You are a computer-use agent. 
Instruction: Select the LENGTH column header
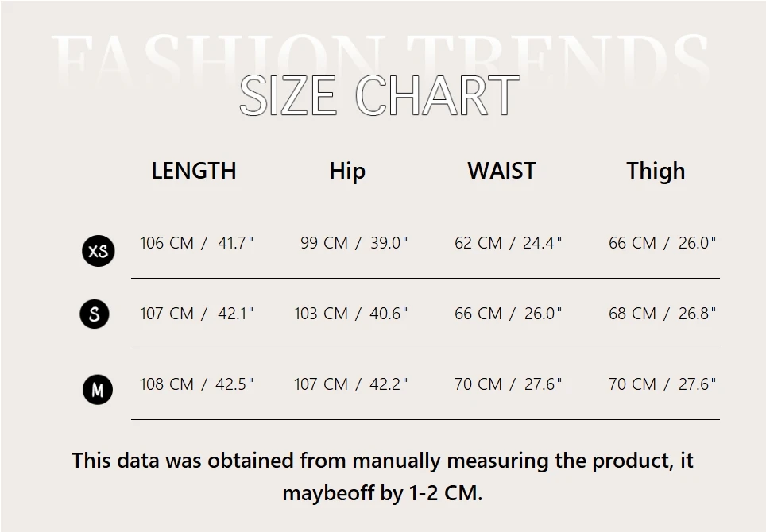[194, 171]
